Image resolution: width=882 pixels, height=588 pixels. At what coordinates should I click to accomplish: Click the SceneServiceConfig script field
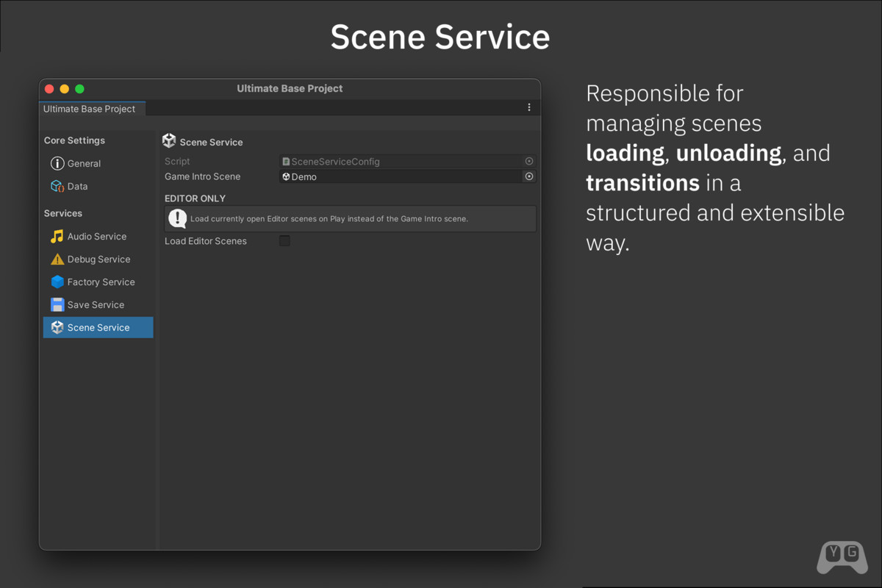pos(401,162)
